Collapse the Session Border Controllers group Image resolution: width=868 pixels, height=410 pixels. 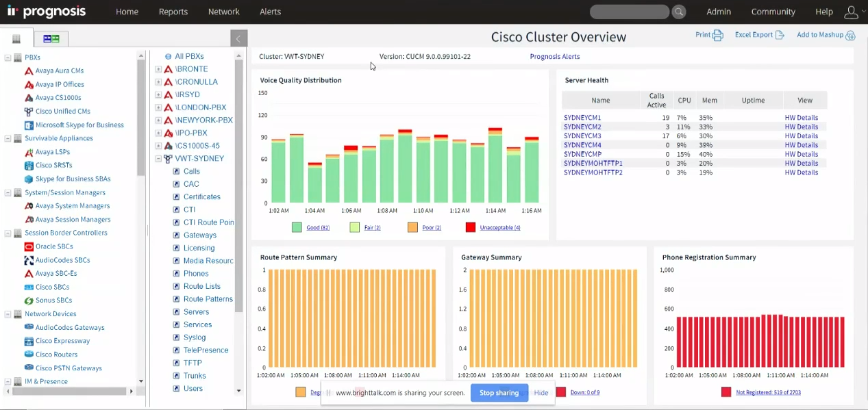click(8, 233)
